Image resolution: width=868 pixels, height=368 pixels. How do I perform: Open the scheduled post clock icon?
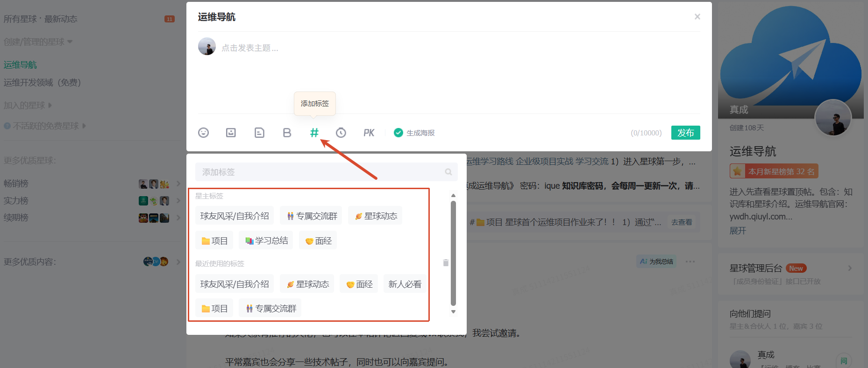coord(341,133)
